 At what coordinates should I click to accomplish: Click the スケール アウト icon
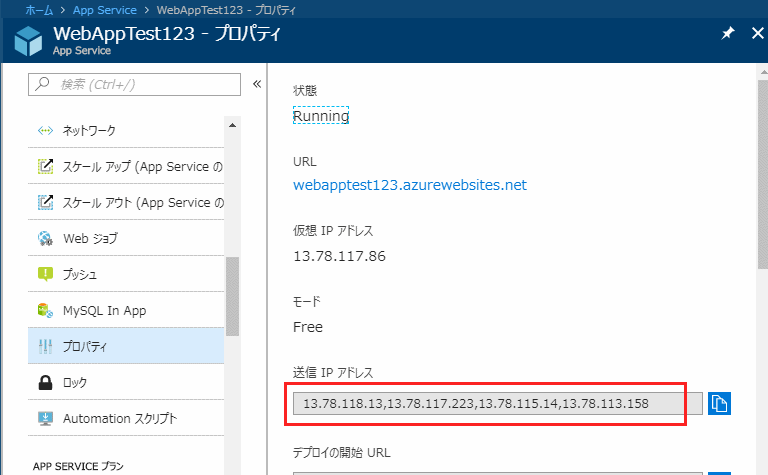(46, 202)
